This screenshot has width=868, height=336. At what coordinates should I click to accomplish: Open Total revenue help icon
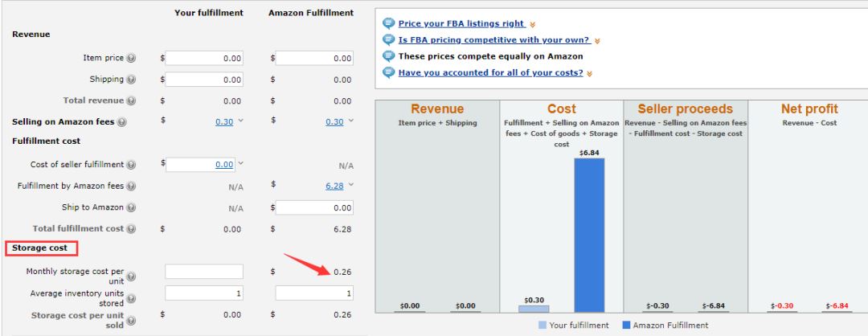131,100
